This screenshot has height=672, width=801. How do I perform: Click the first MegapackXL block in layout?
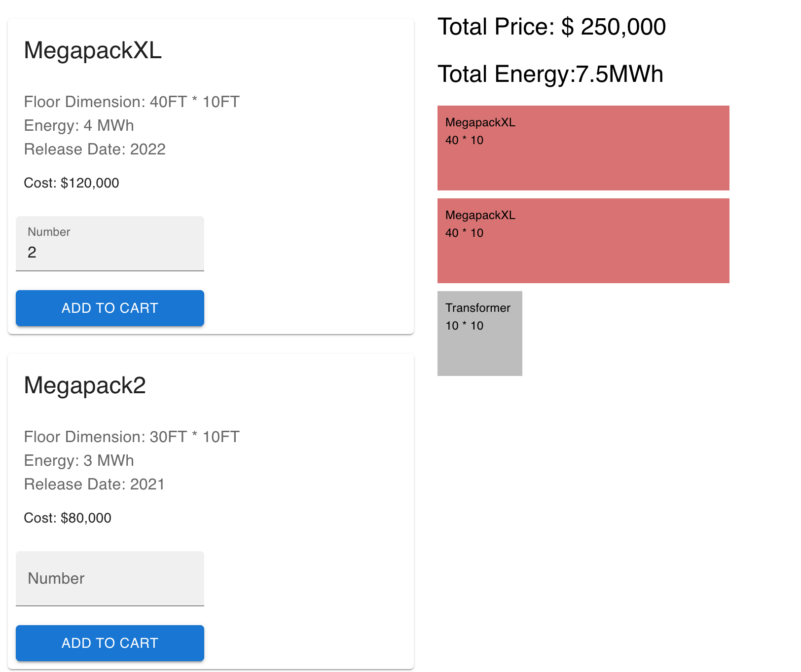(x=583, y=147)
